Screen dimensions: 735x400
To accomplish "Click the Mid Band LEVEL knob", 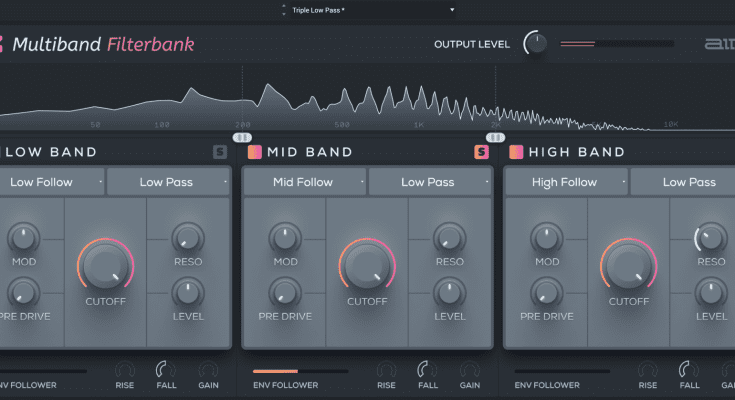I will click(x=449, y=293).
